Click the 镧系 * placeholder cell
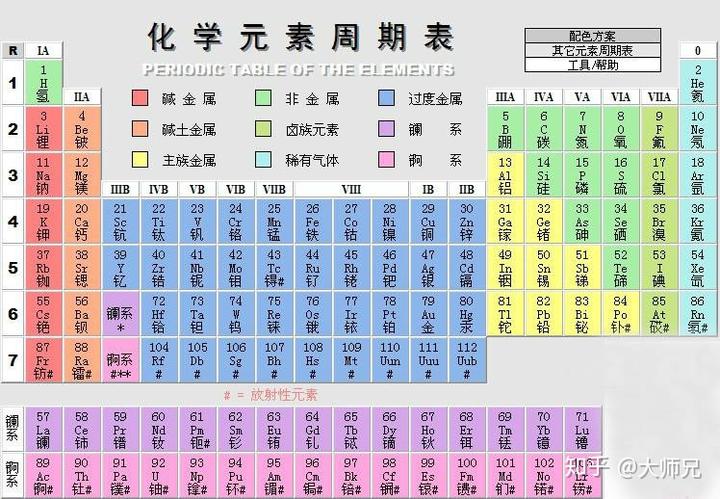720x499 pixels. 120,314
